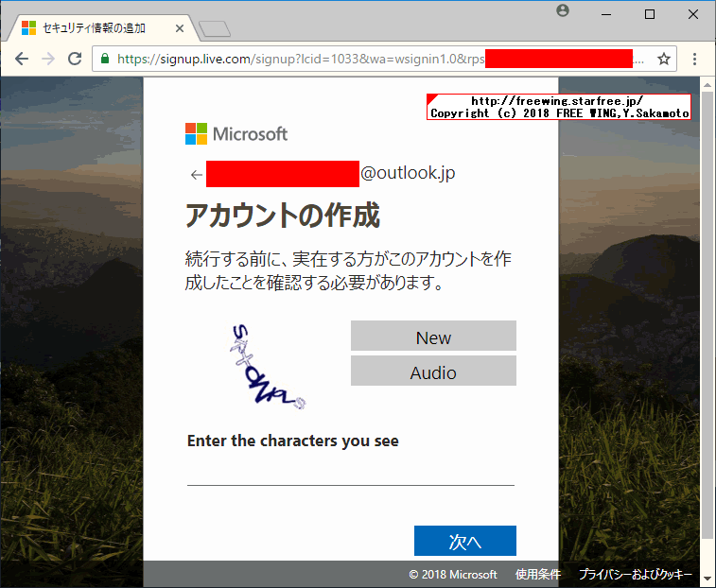Click the signup.live.com address bar
Screen dimensions: 716x588
point(384,59)
